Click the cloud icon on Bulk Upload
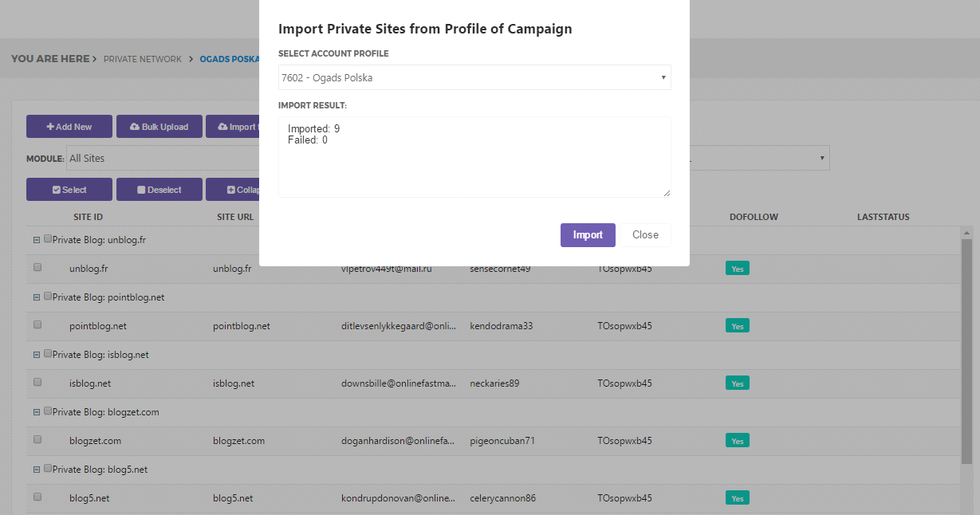 (x=135, y=127)
